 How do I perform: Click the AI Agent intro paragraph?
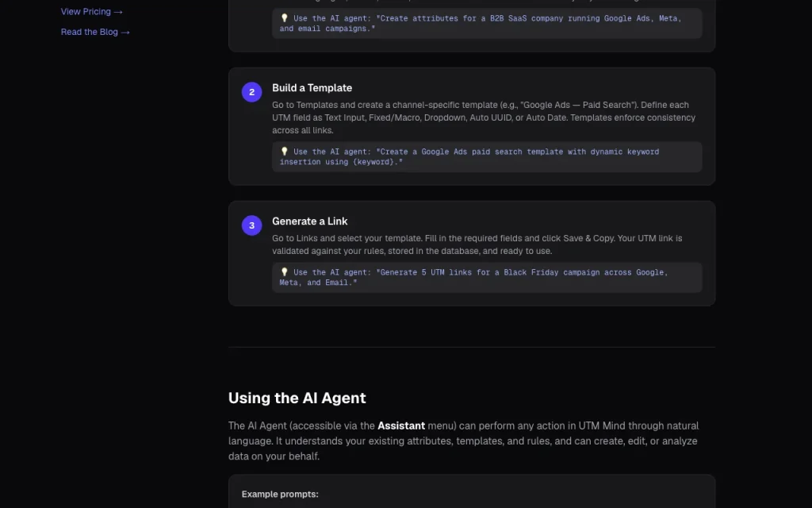463,441
